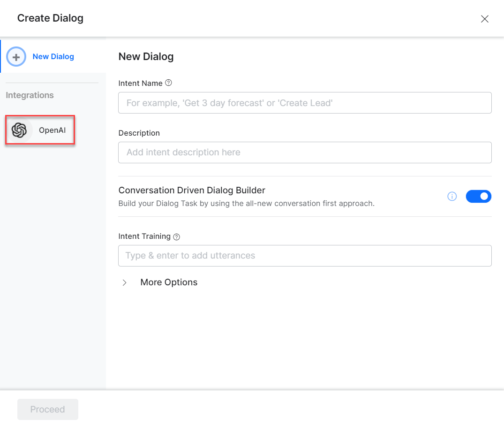Click the Intent Training utterances field

pos(305,256)
